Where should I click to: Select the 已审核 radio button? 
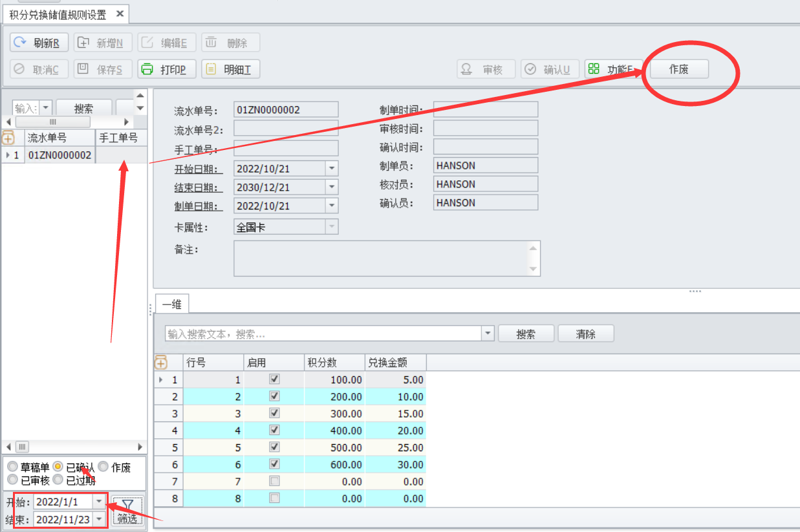click(x=12, y=480)
